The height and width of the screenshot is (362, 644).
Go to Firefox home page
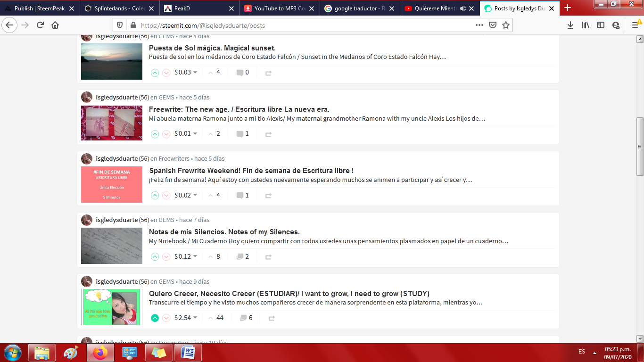(x=55, y=25)
